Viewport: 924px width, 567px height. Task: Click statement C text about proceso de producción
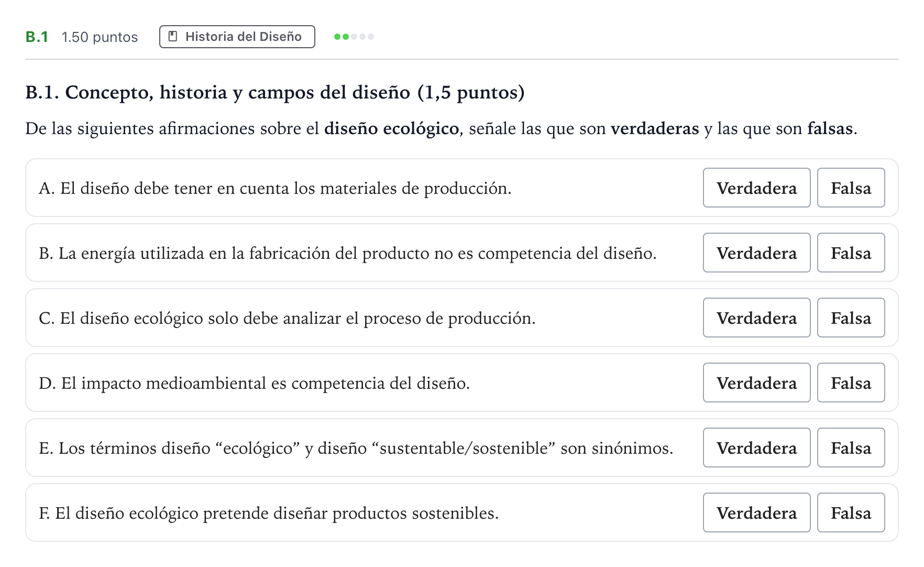pos(287,318)
